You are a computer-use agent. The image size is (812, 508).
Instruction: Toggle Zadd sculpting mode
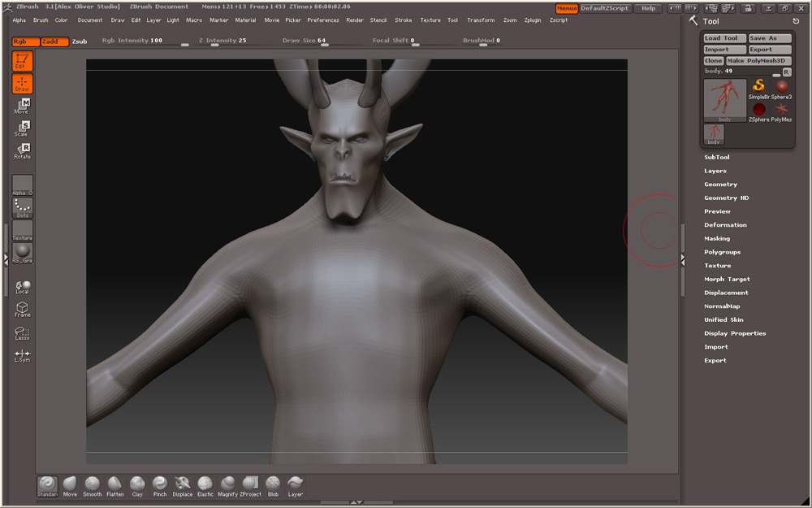point(54,41)
